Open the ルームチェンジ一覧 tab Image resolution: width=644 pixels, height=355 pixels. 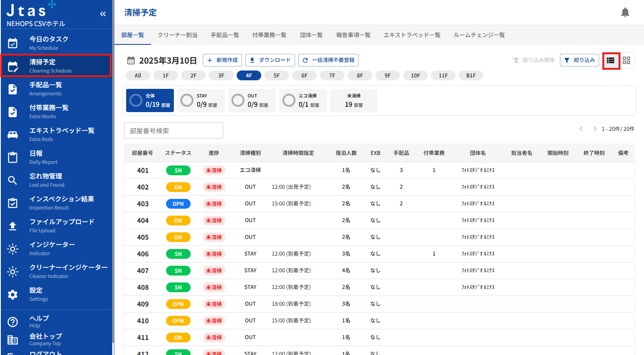(479, 35)
